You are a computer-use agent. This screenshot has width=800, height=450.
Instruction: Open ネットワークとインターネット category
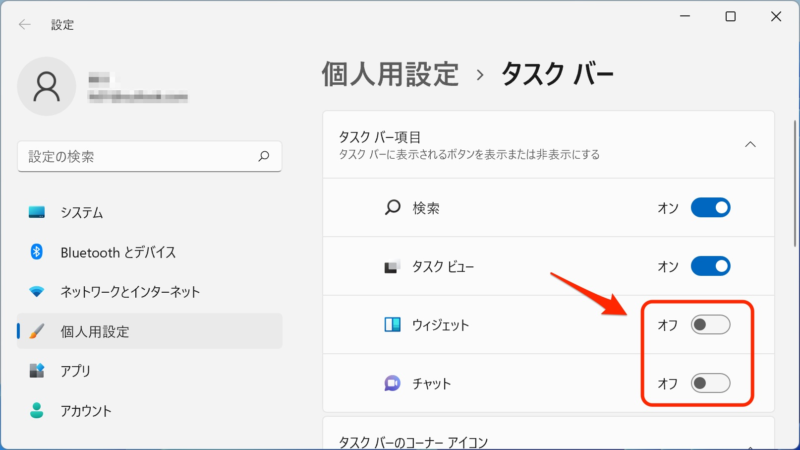(149, 292)
